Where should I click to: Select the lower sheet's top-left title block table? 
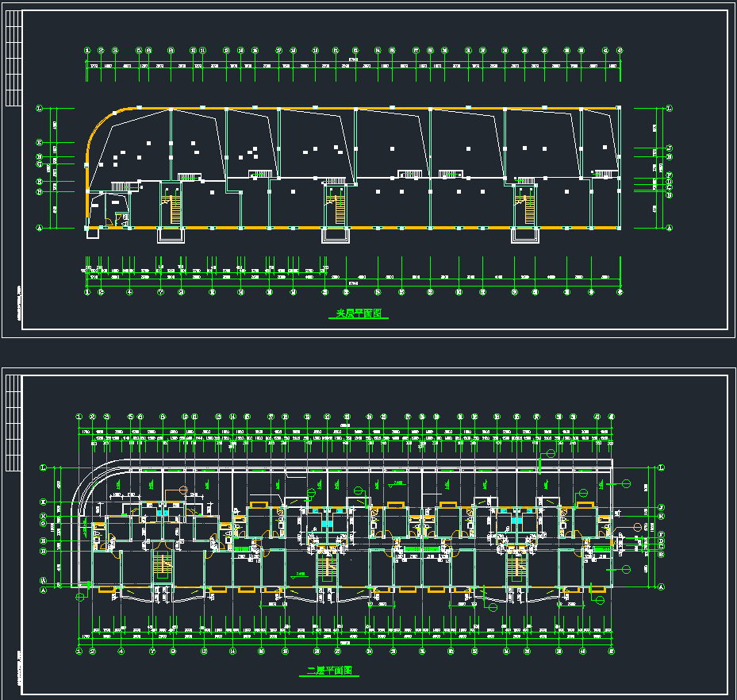tap(13, 421)
